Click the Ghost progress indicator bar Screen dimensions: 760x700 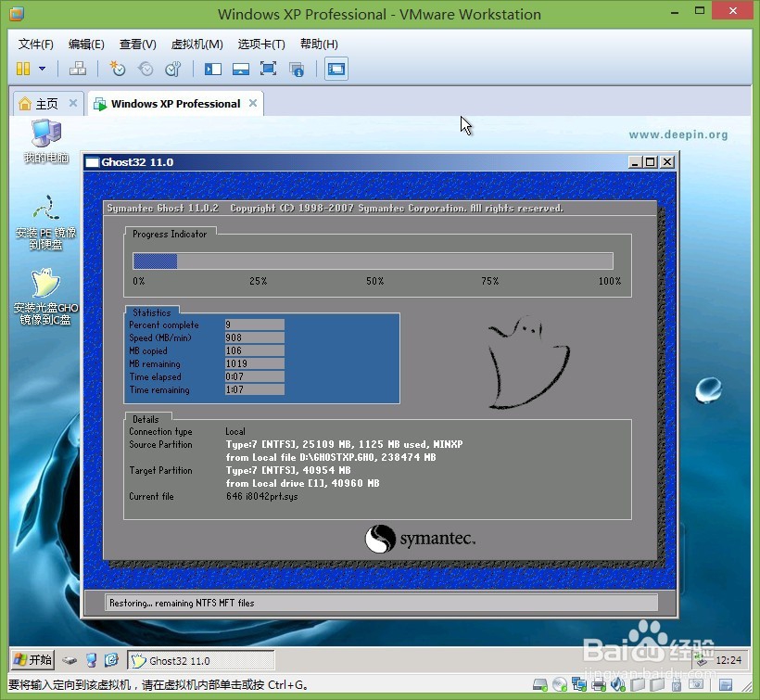tap(373, 261)
